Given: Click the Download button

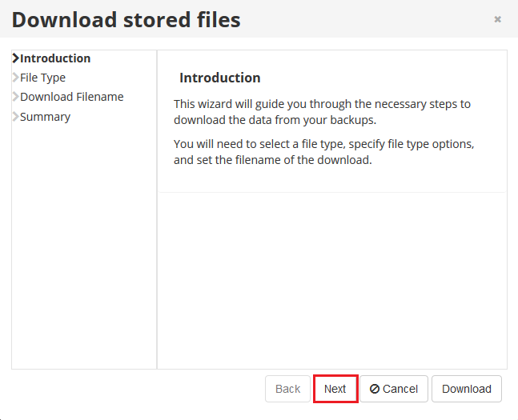Looking at the screenshot, I should click(467, 389).
